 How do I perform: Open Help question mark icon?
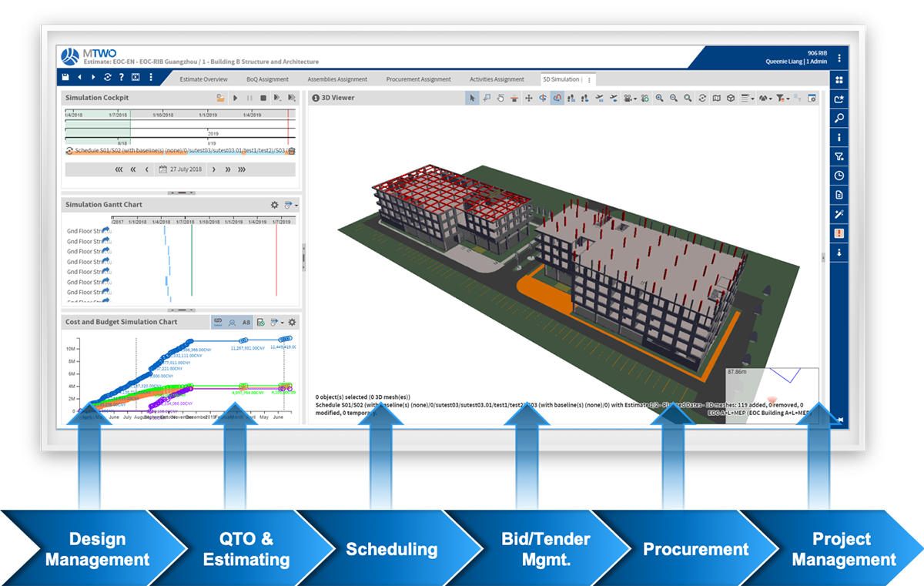(121, 77)
